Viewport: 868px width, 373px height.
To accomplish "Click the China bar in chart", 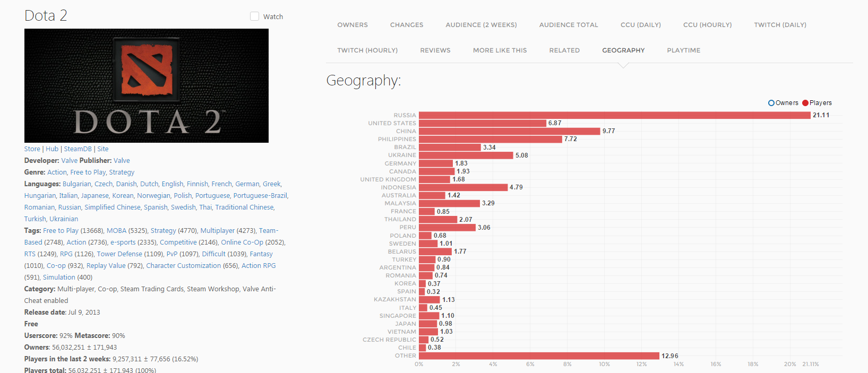I will (510, 131).
